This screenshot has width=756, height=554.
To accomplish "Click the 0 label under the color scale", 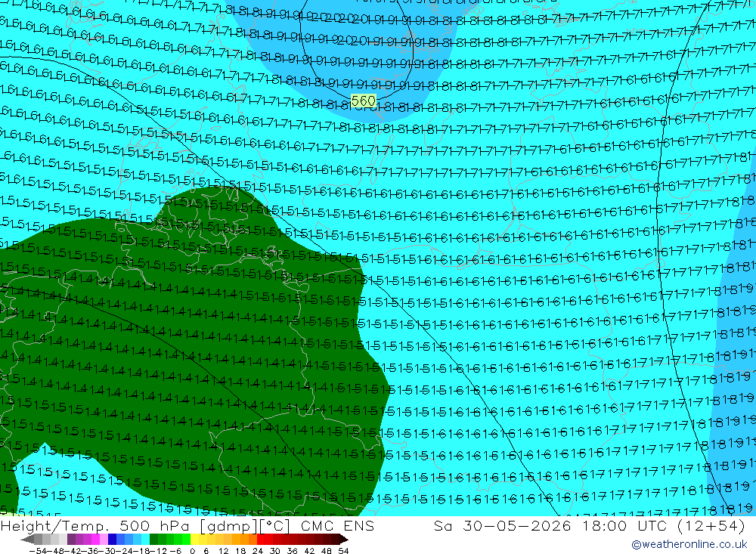I will pyautogui.click(x=192, y=551).
